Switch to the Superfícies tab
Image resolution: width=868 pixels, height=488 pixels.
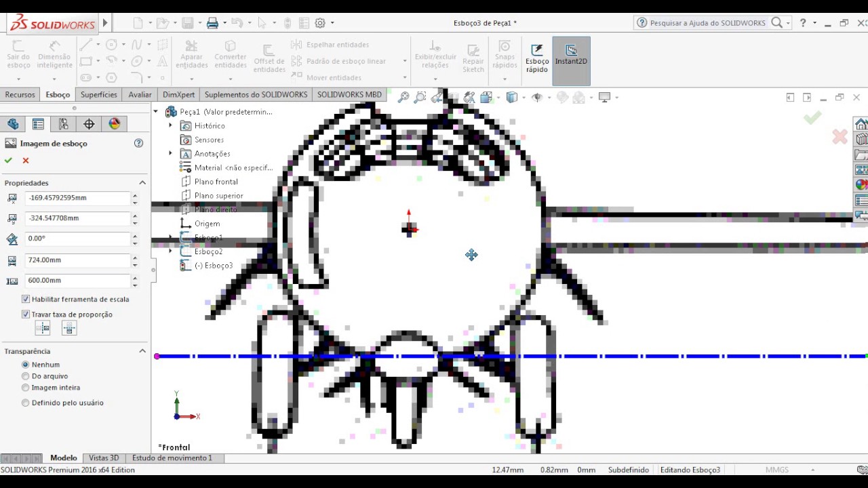(x=99, y=95)
